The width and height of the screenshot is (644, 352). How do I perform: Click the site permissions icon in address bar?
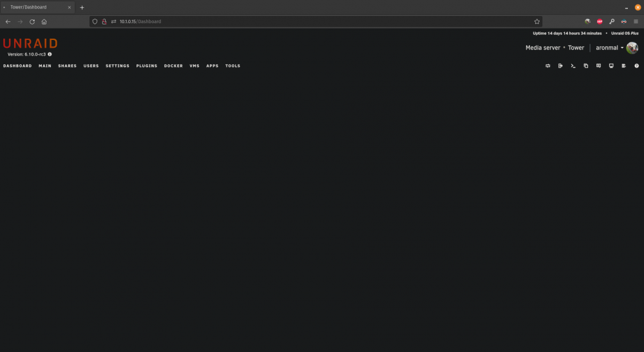click(x=114, y=22)
